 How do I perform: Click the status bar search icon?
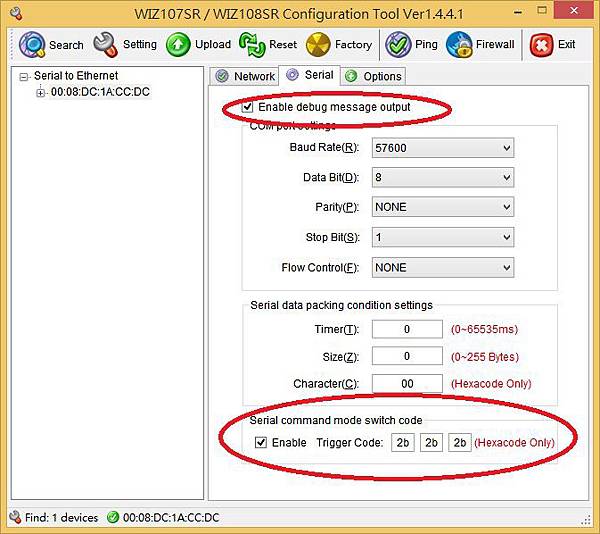[x=15, y=517]
